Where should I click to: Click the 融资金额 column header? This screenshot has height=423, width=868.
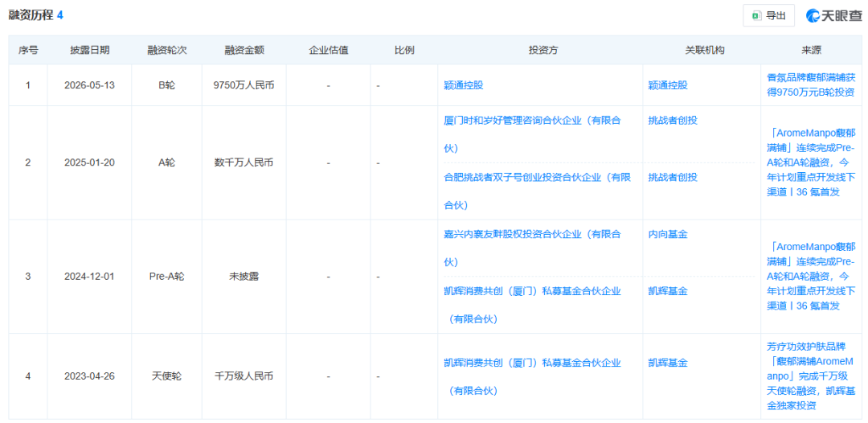[x=244, y=50]
